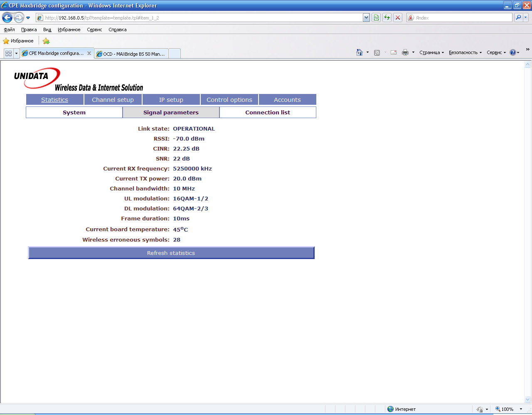Click the blue Help question mark icon
The height and width of the screenshot is (415, 532).
[513, 52]
